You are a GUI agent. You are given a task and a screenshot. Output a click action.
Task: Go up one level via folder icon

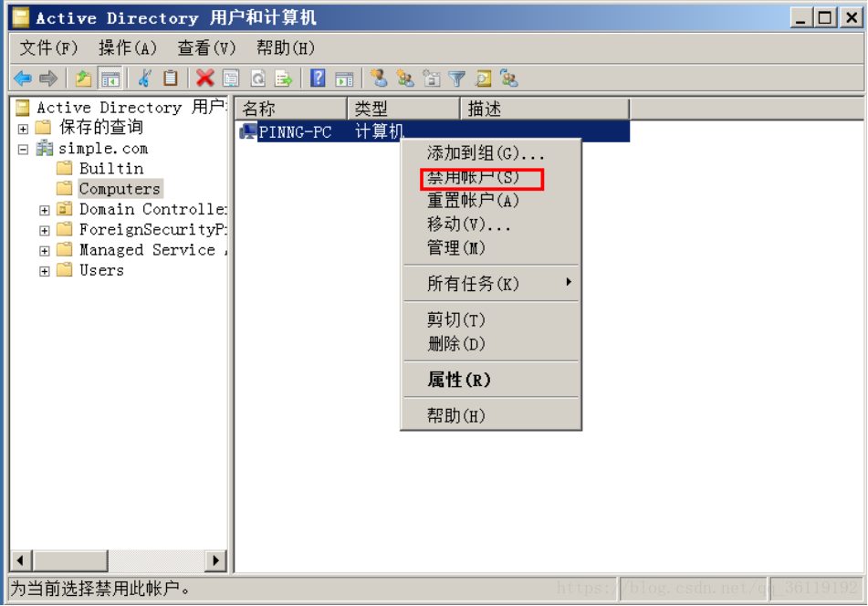[x=84, y=78]
